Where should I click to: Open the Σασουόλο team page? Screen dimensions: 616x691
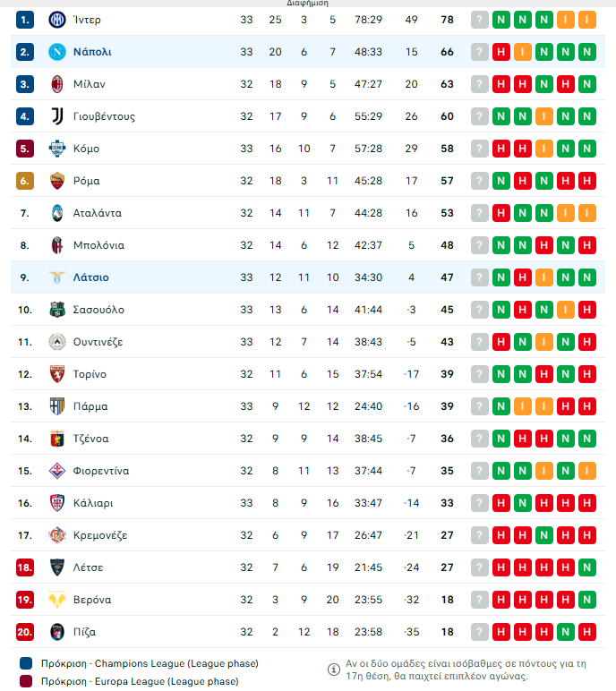(x=98, y=310)
